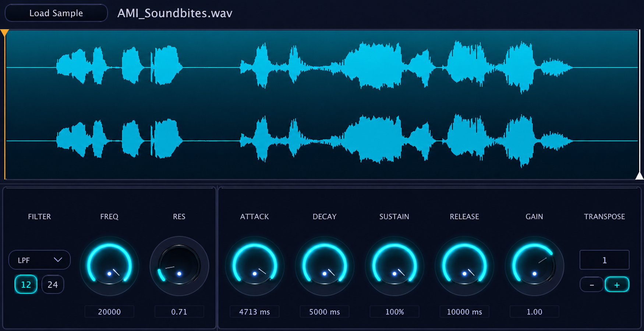The height and width of the screenshot is (331, 644).
Task: Increase transpose with the plus button
Action: 617,285
